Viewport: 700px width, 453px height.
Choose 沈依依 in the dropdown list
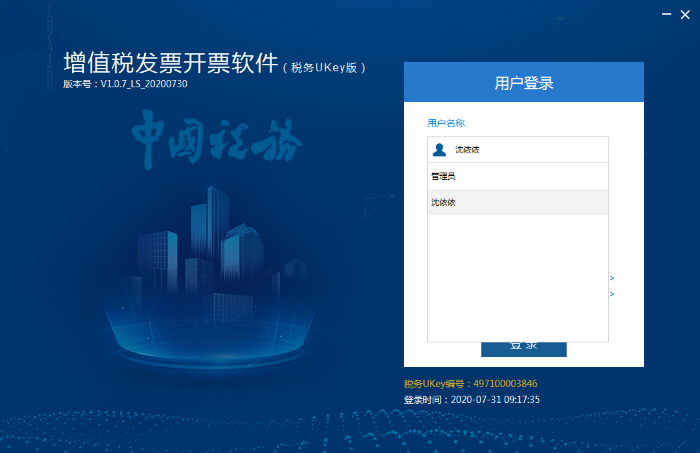tap(517, 202)
